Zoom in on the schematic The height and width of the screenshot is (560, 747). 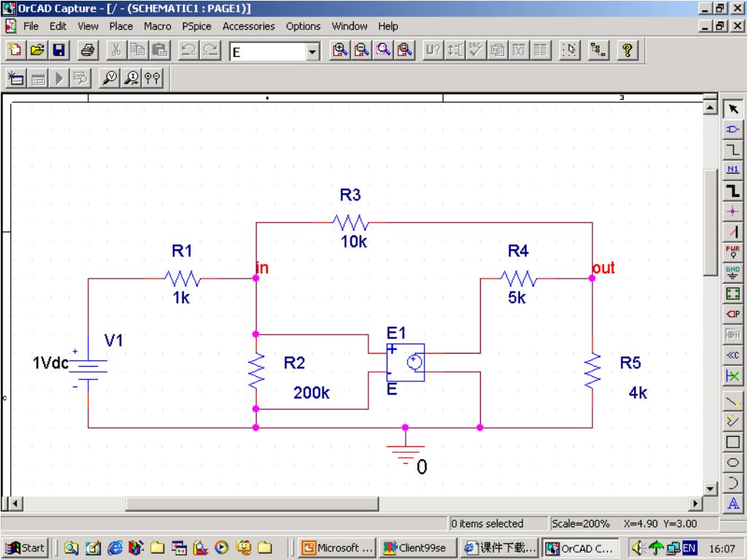[340, 50]
